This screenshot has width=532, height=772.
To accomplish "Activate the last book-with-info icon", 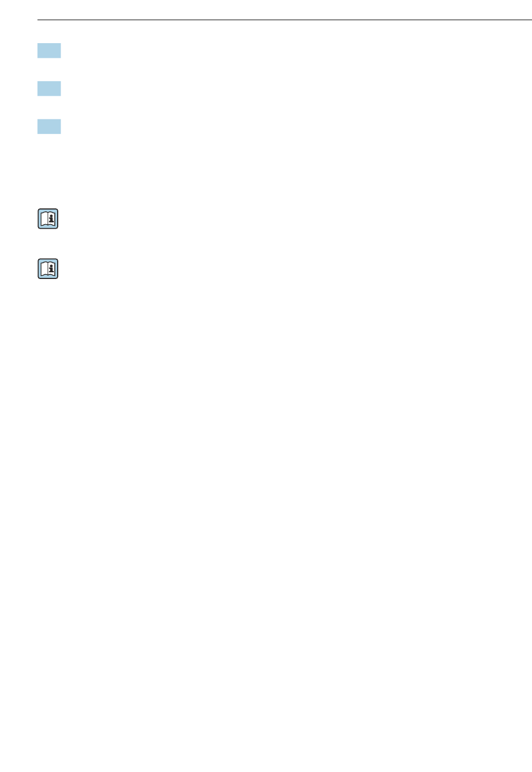I will click(x=48, y=269).
